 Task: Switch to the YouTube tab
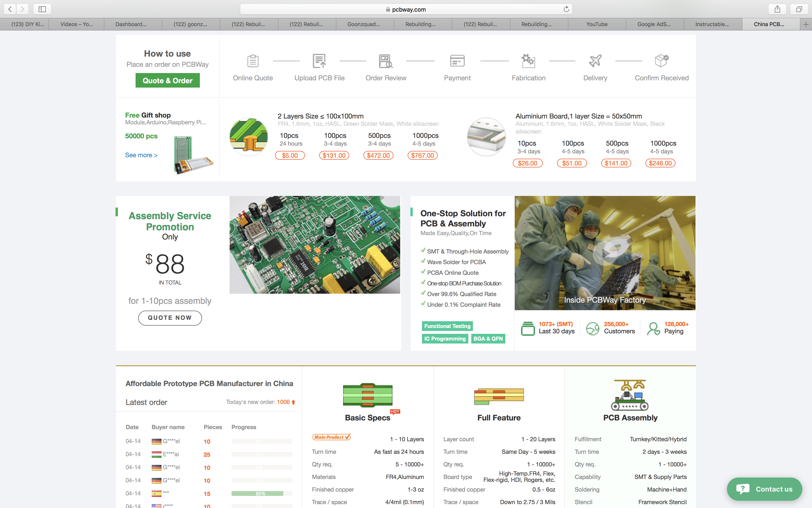[597, 24]
